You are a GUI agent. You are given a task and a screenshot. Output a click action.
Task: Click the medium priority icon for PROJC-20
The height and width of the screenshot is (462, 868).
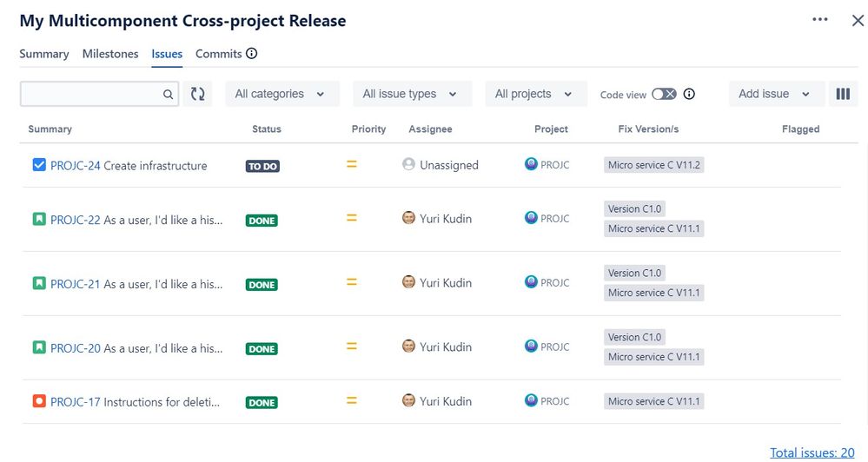[x=352, y=346]
